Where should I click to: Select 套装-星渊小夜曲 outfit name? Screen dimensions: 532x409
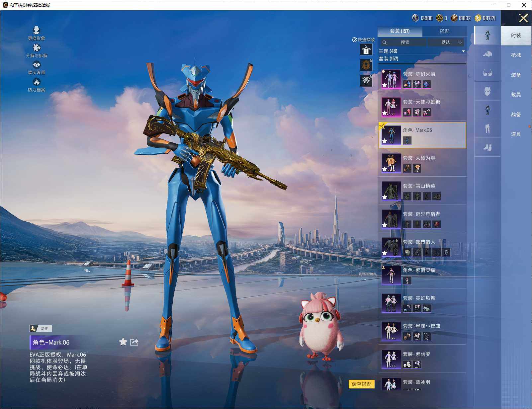[x=421, y=326]
